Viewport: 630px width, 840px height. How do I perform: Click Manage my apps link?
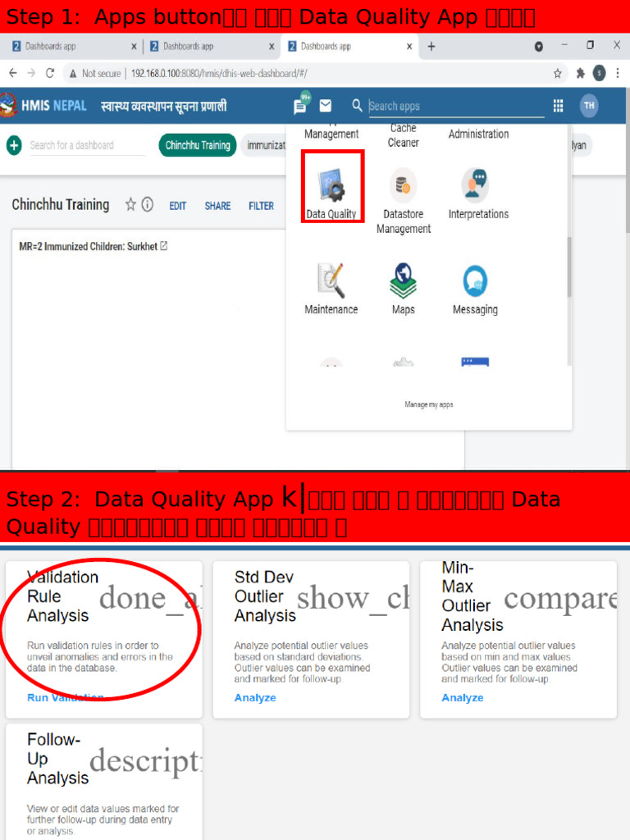[x=428, y=404]
